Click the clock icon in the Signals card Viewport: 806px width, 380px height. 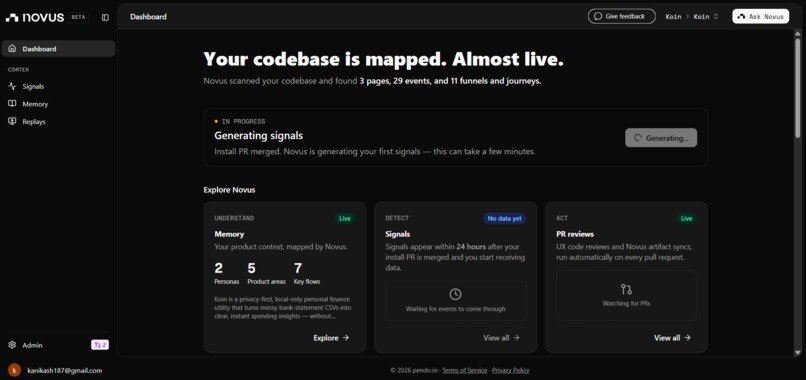[x=455, y=294]
